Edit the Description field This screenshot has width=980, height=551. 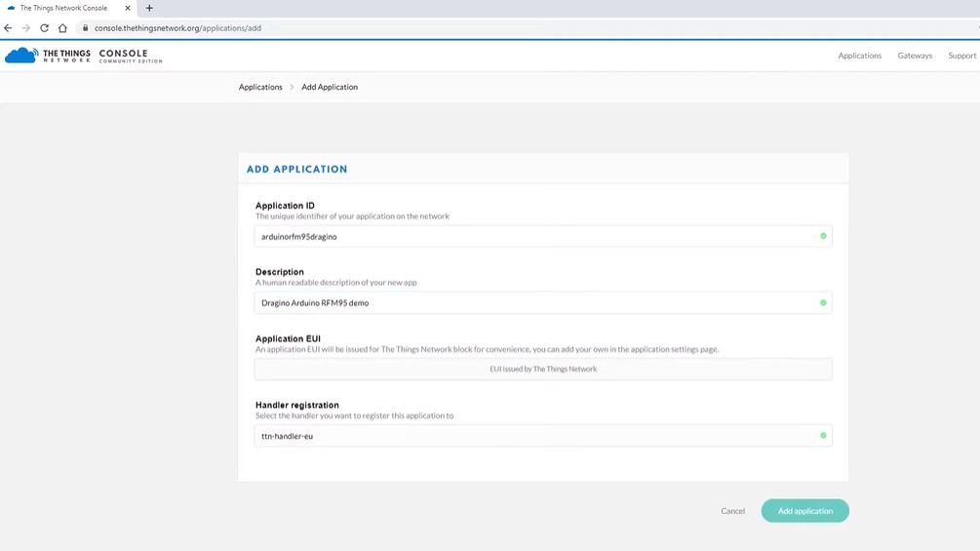coord(543,303)
